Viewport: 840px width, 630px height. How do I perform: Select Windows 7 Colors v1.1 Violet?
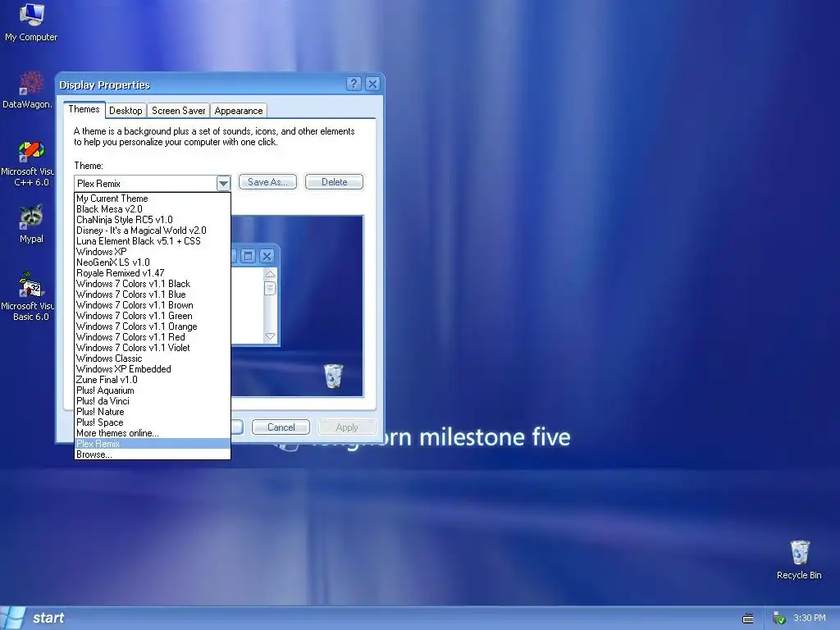pyautogui.click(x=153, y=348)
